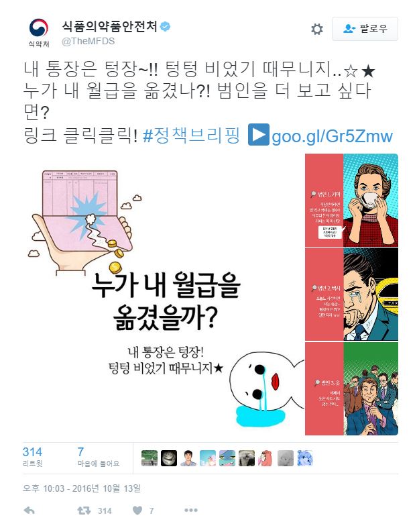The width and height of the screenshot is (417, 532).
Task: View the 7 마음에 들어요 likes count
Action: (x=99, y=457)
